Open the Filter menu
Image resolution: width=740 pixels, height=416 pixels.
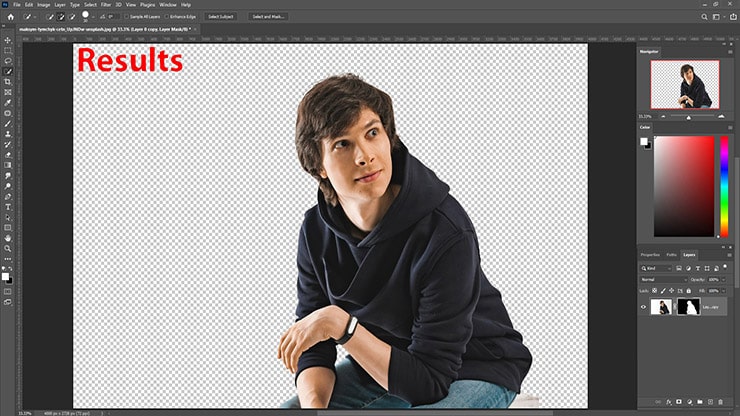pyautogui.click(x=106, y=5)
